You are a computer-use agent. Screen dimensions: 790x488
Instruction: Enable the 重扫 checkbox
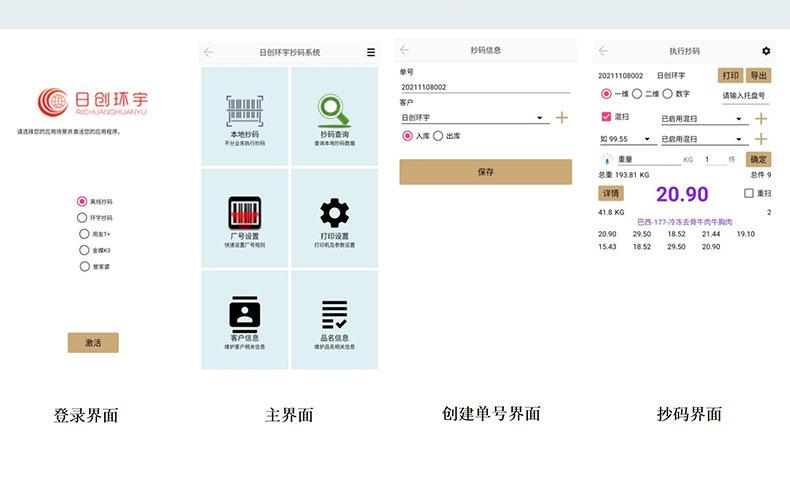coord(749,193)
